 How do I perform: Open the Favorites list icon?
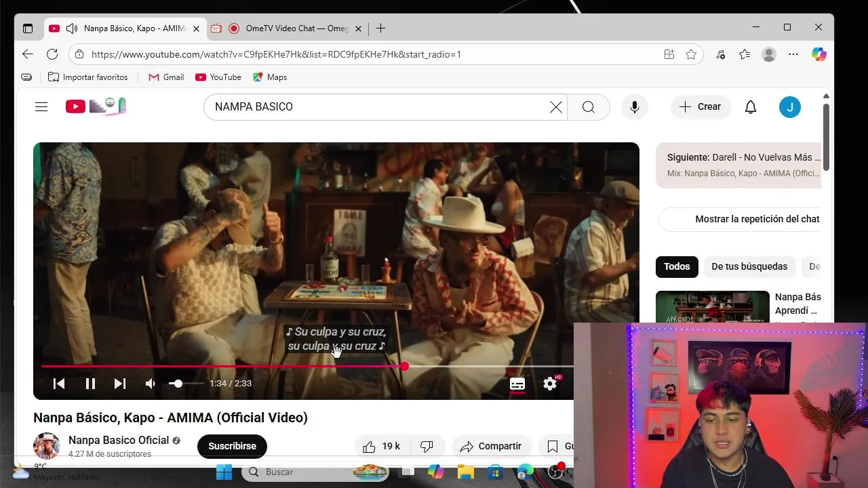745,54
